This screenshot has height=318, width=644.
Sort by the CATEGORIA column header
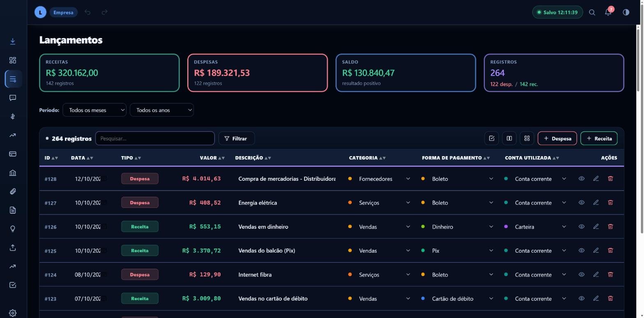(367, 158)
